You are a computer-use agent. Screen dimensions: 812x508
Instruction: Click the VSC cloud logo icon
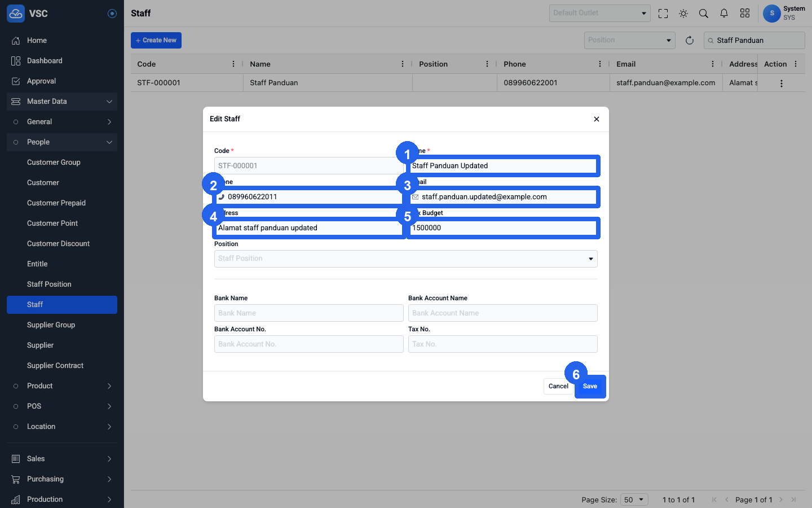point(16,14)
